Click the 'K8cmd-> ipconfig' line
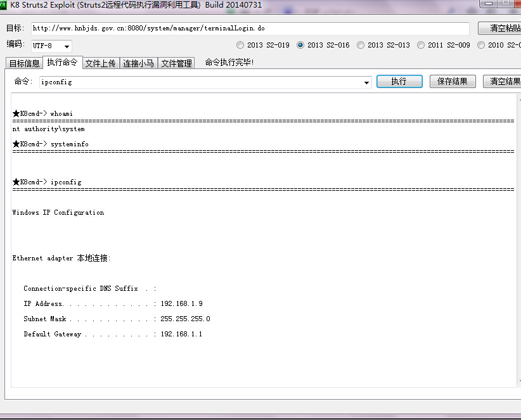521x420 pixels. click(x=47, y=182)
